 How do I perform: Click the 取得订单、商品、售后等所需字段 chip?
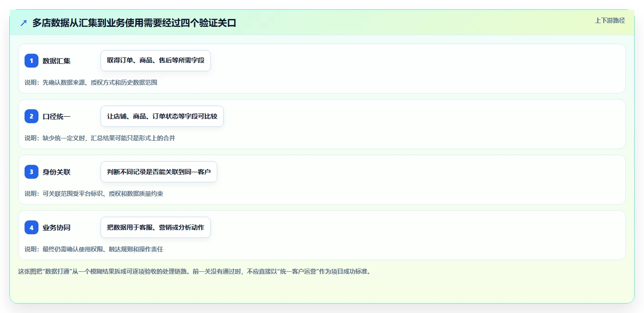pos(156,61)
